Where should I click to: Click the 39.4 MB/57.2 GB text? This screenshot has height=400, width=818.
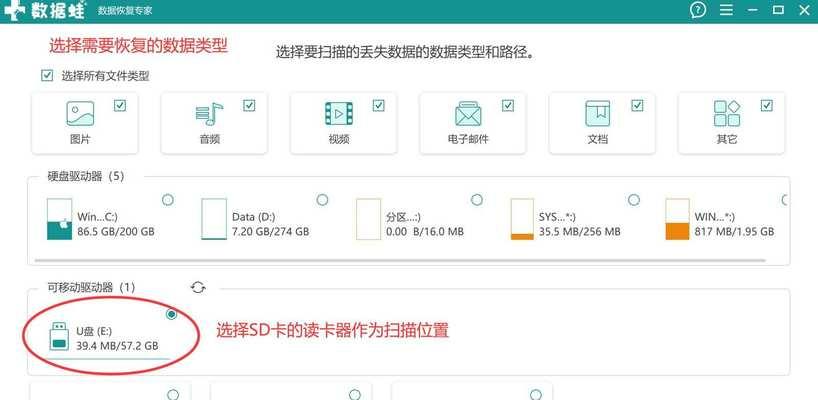117,346
